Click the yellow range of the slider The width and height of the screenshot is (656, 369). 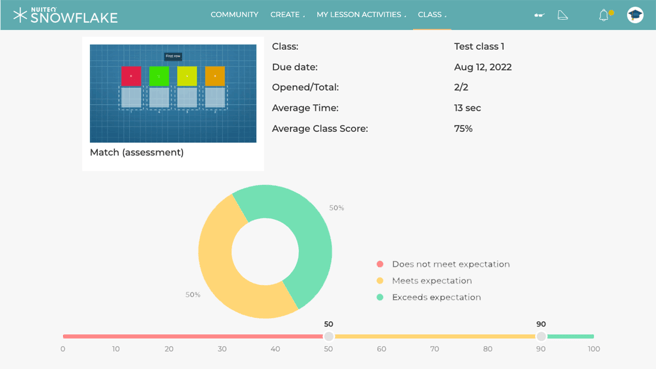point(435,336)
